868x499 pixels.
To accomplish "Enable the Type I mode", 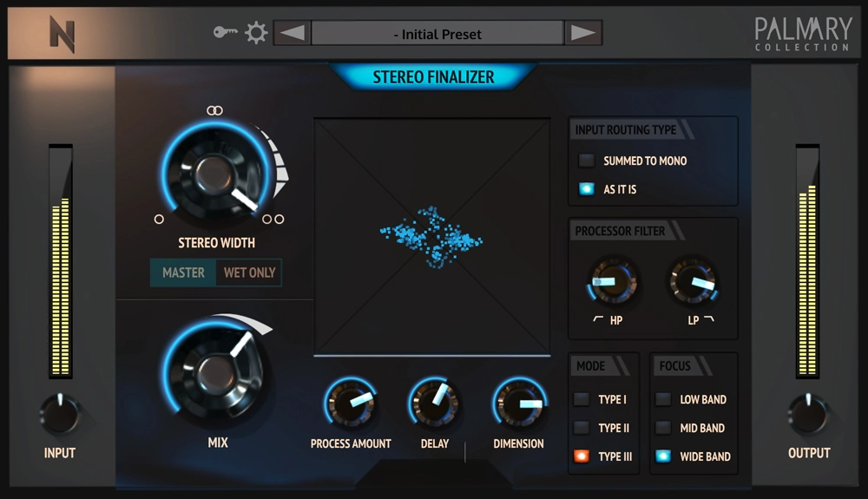I will point(582,400).
